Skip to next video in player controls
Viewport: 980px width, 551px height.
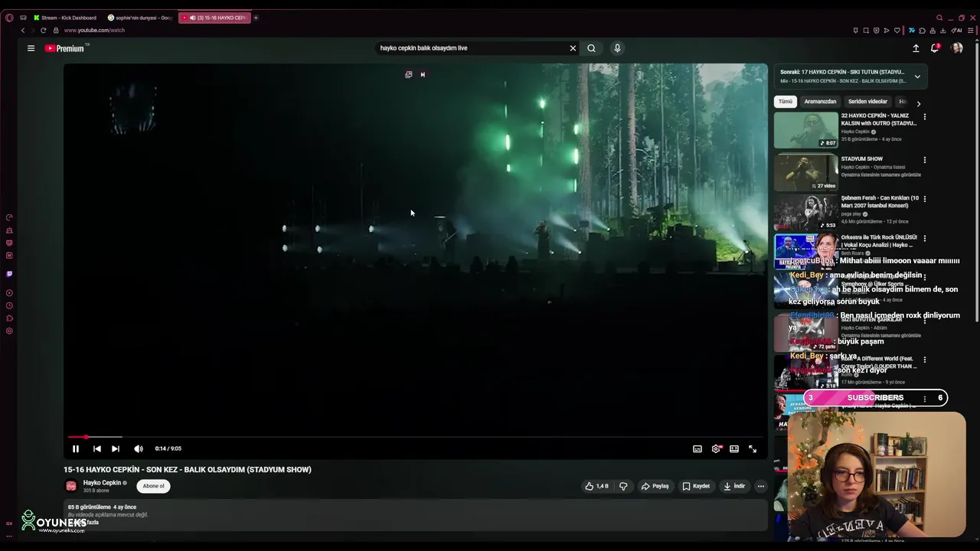(x=116, y=449)
